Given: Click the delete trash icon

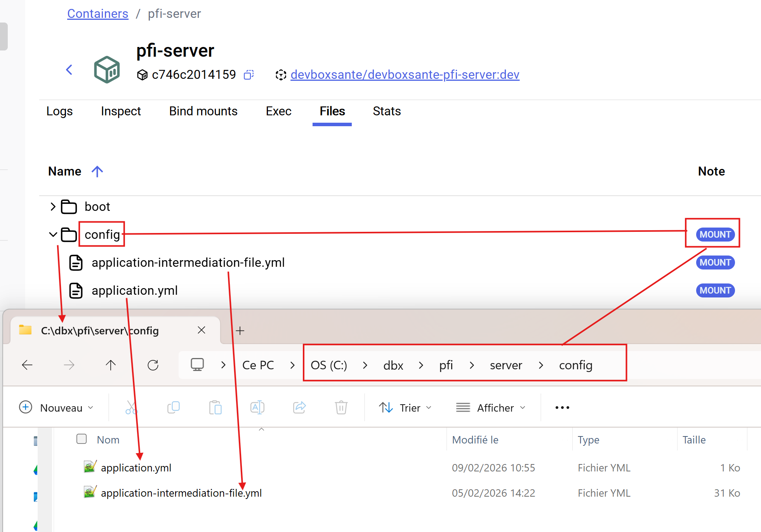Looking at the screenshot, I should pos(341,408).
